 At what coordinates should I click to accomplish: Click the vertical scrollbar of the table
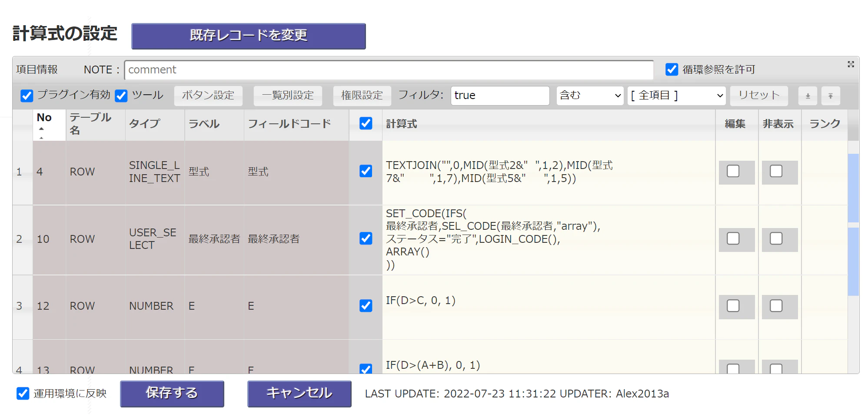tap(853, 256)
